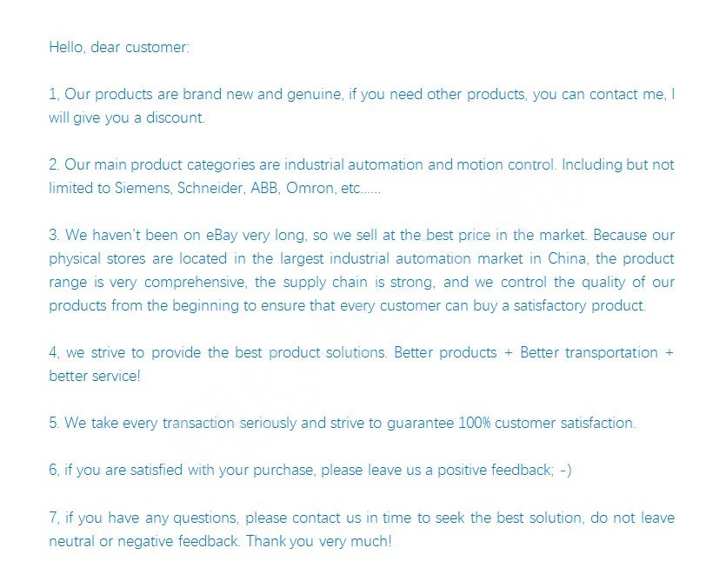The height and width of the screenshot is (588, 726).
Task: Click the phrase 'satisfactory product' in item 3
Action: click(579, 306)
